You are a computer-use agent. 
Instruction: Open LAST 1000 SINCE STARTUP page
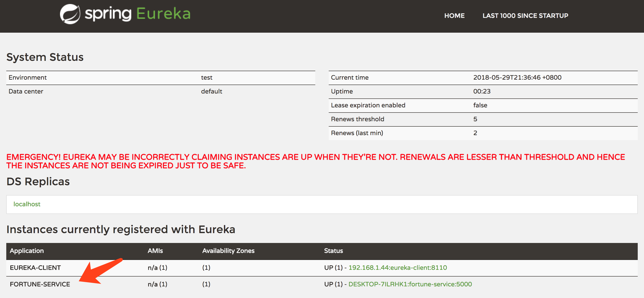tap(525, 15)
